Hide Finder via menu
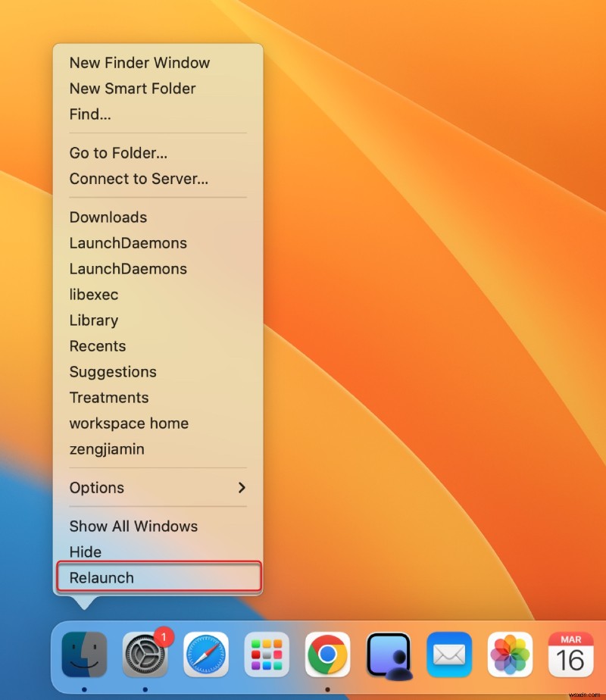This screenshot has height=700, width=606. [x=158, y=552]
